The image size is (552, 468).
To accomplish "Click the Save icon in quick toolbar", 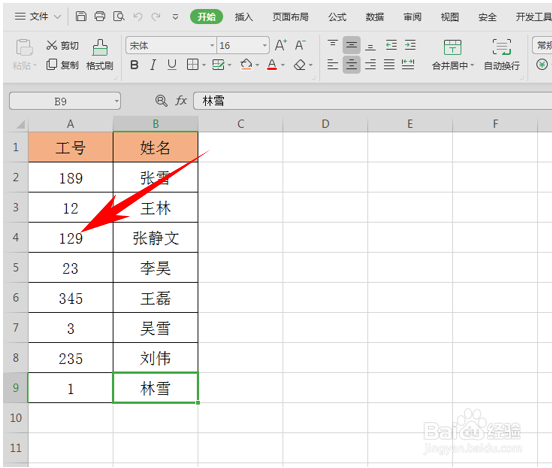I will point(81,16).
